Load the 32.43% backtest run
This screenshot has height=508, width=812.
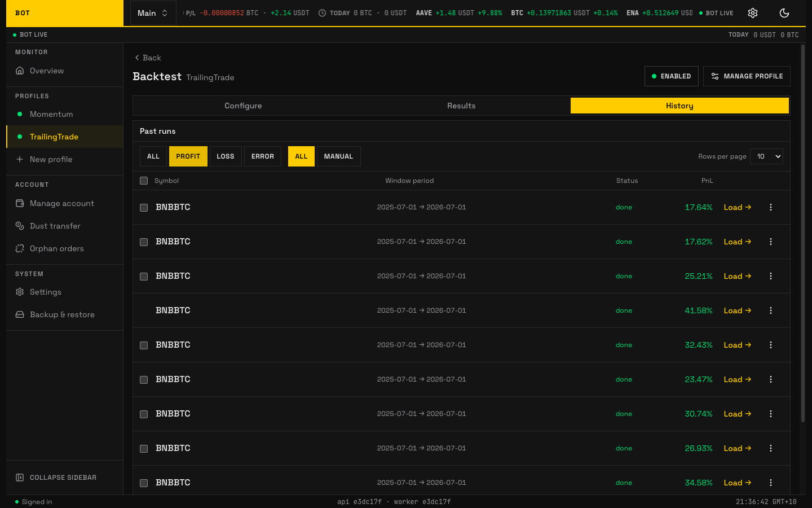click(x=738, y=345)
